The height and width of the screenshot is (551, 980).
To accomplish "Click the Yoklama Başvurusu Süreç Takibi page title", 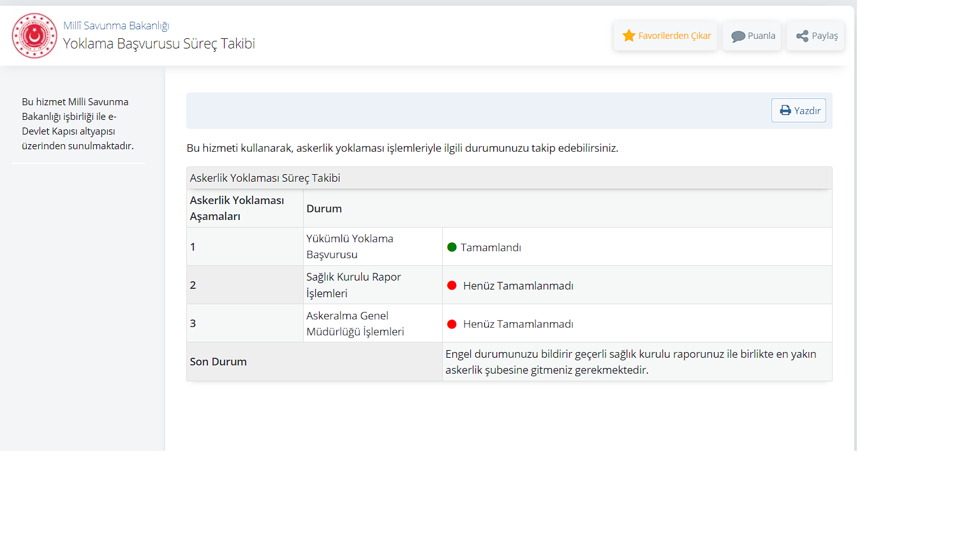I will 159,43.
